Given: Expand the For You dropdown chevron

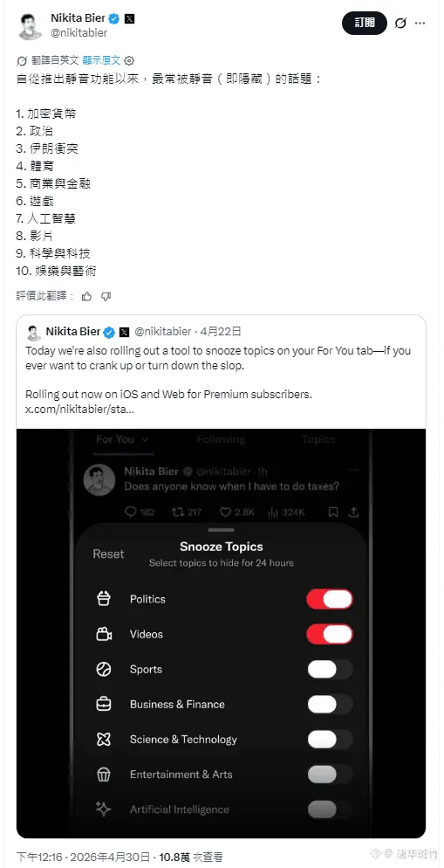Looking at the screenshot, I should click(145, 439).
